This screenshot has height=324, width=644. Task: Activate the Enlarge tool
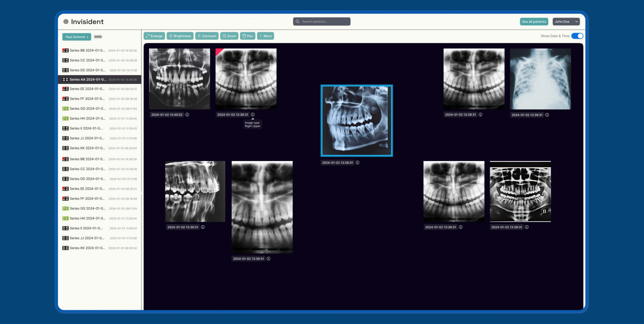pyautogui.click(x=154, y=36)
